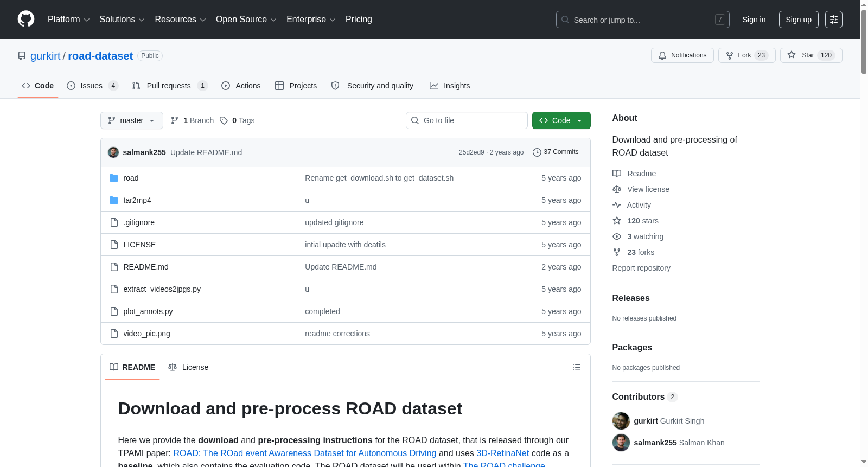The width and height of the screenshot is (868, 467).
Task: Open the plot_annots.py file name
Action: [x=148, y=311]
